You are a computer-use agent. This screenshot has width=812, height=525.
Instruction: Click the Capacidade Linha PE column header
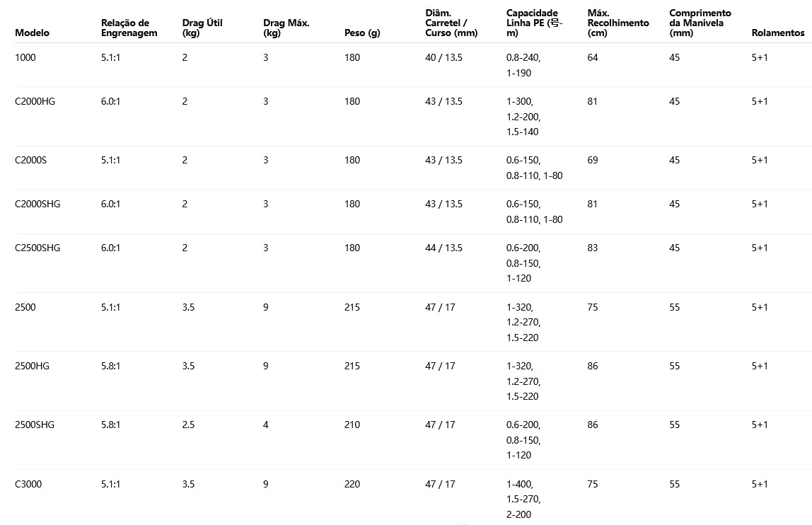pos(534,23)
